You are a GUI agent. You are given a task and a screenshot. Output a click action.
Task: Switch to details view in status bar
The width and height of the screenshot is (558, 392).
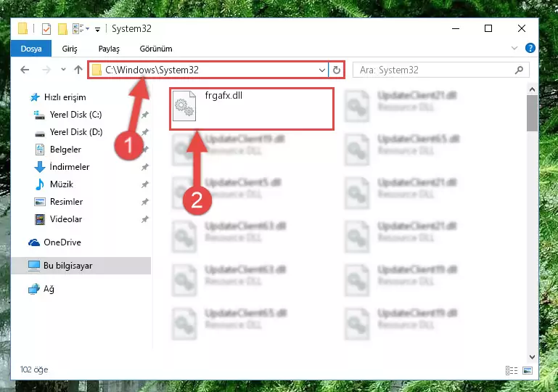(x=512, y=371)
